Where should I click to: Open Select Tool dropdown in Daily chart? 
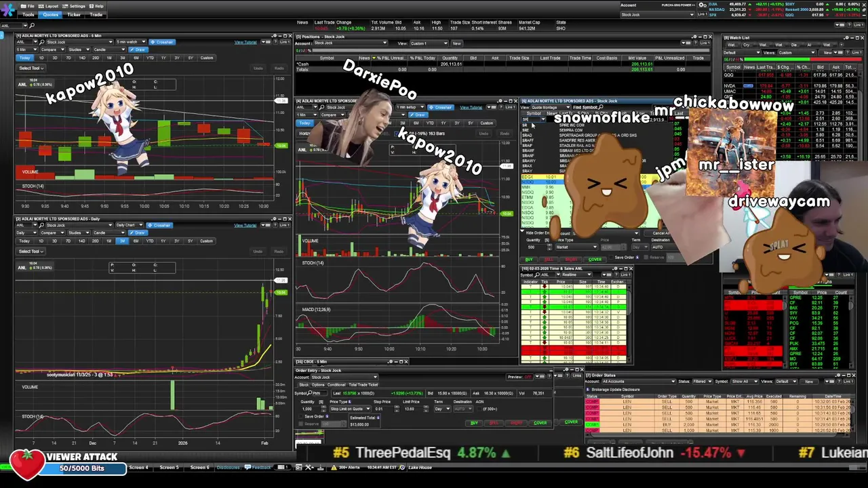click(x=31, y=251)
